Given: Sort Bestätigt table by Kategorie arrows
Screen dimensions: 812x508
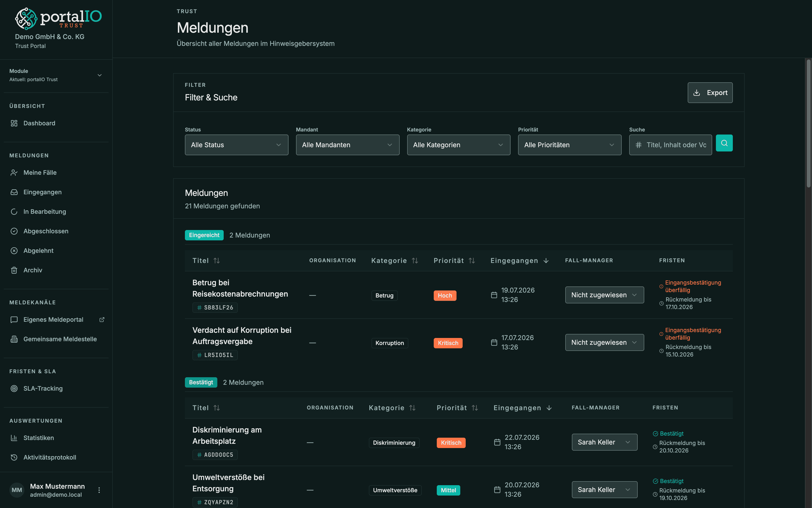Looking at the screenshot, I should [412, 408].
